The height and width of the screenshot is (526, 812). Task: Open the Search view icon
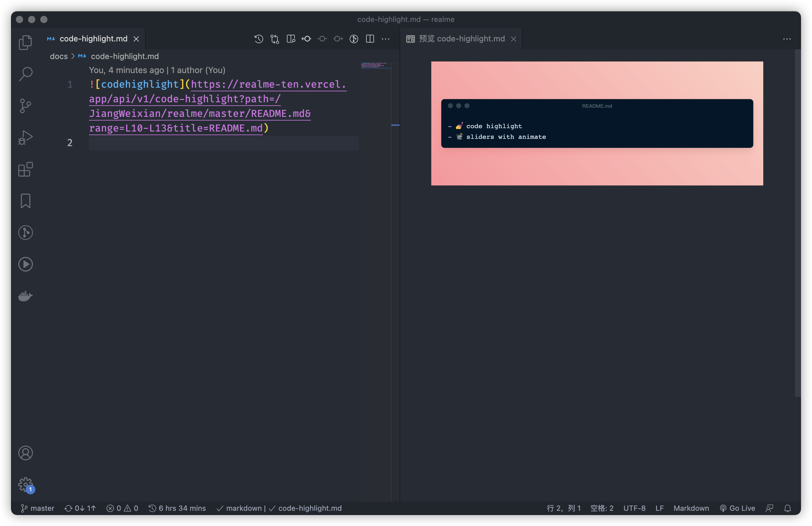point(25,74)
